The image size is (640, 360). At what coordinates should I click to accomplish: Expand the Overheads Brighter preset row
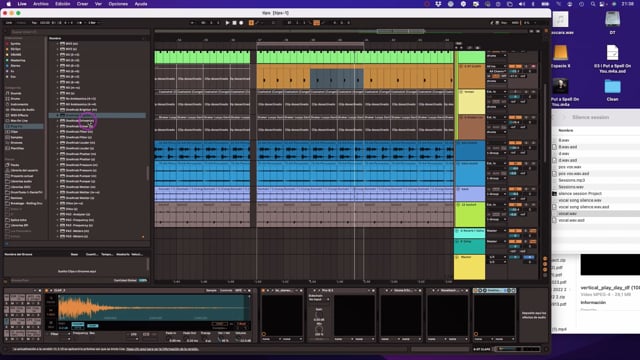point(58,110)
